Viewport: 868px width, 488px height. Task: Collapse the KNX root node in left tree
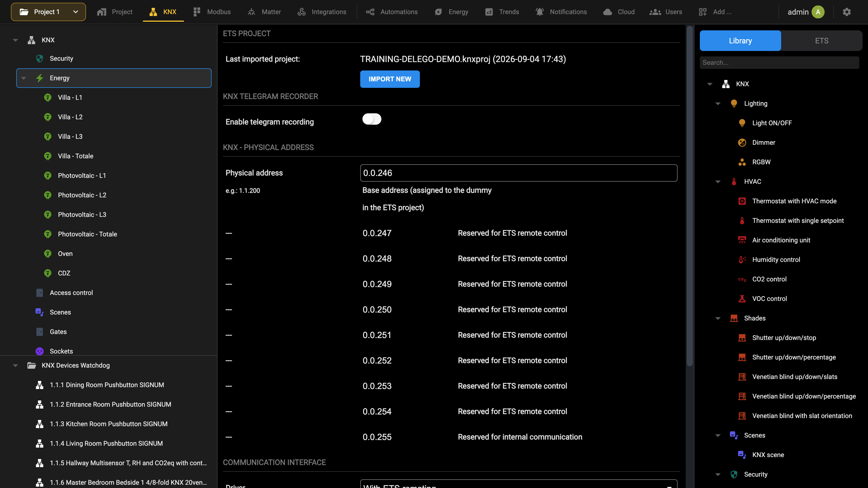tap(15, 40)
